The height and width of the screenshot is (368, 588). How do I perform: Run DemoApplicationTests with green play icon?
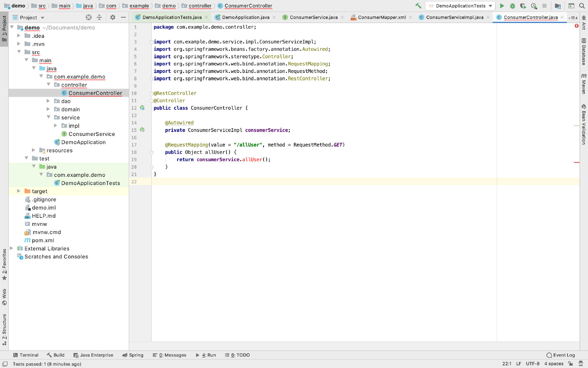pos(502,6)
